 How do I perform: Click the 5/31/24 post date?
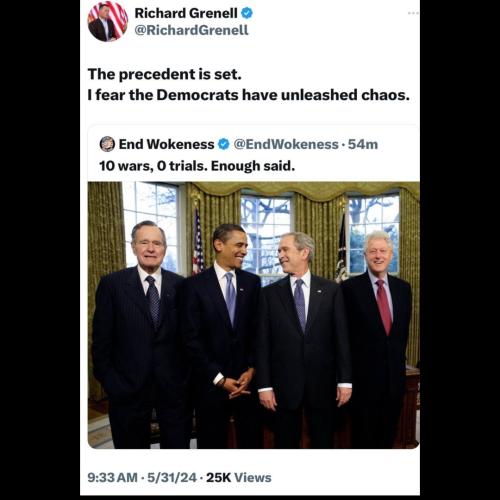[172, 477]
